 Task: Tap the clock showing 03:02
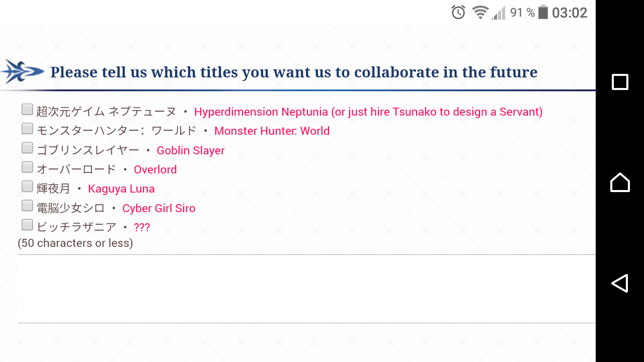click(x=570, y=13)
